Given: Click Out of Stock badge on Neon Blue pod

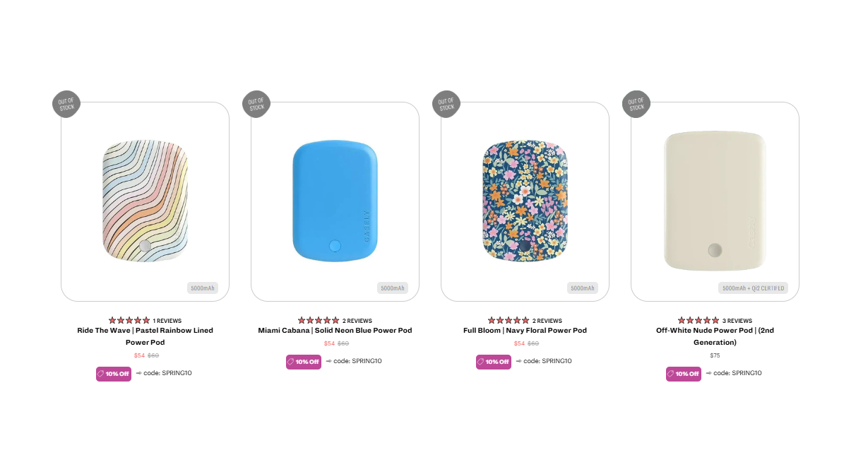Looking at the screenshot, I should pyautogui.click(x=256, y=104).
